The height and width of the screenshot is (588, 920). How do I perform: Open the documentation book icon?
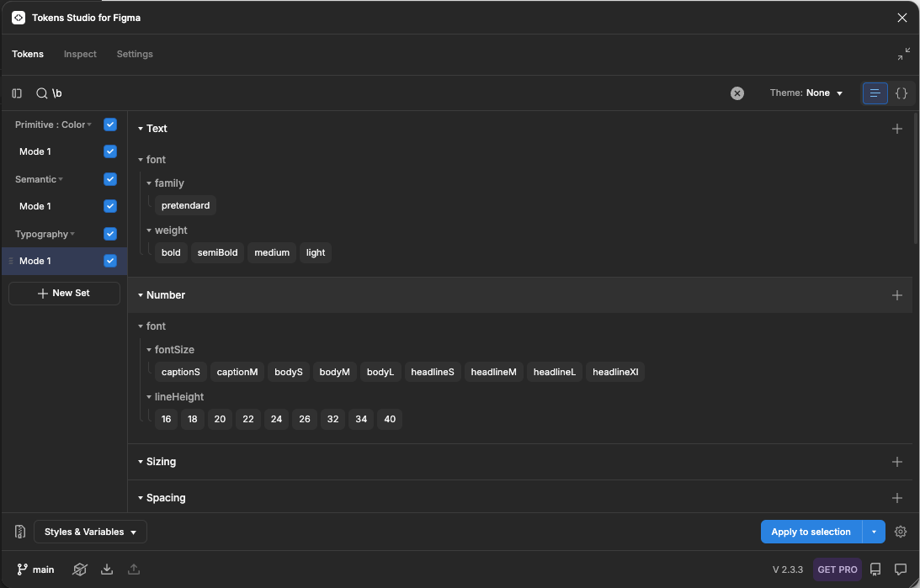pos(875,569)
